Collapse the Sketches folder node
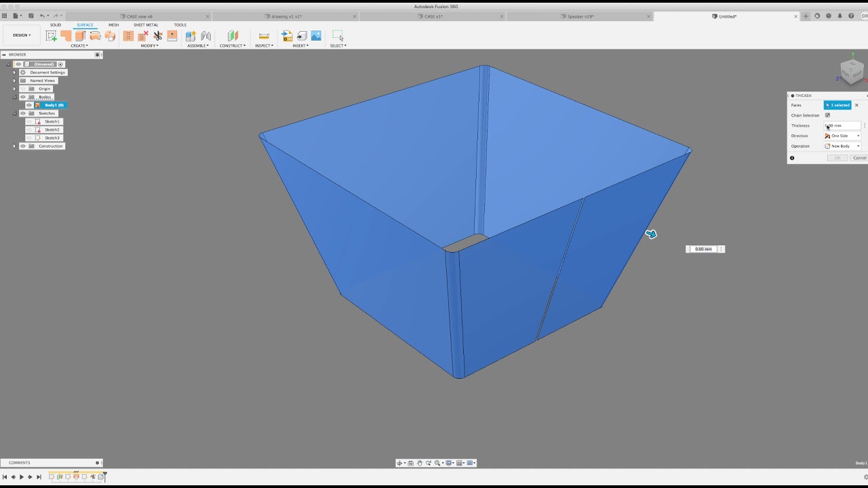 pyautogui.click(x=14, y=113)
